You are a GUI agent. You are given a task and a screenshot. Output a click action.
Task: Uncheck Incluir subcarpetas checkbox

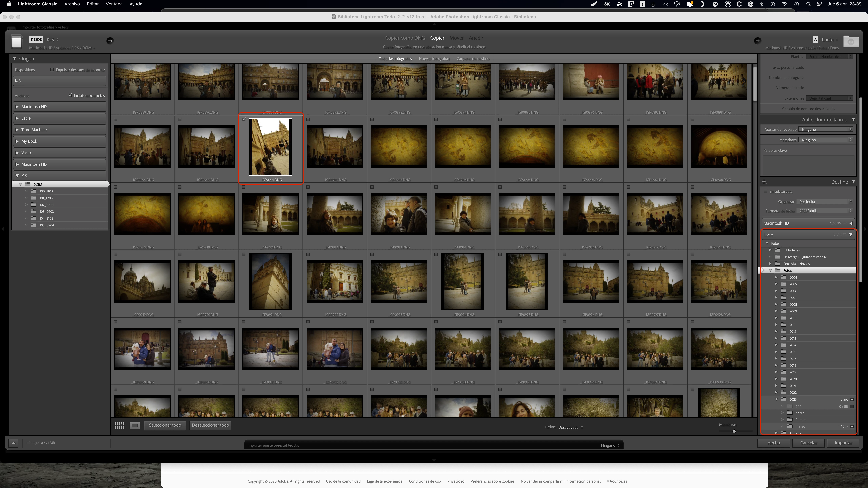tap(70, 95)
